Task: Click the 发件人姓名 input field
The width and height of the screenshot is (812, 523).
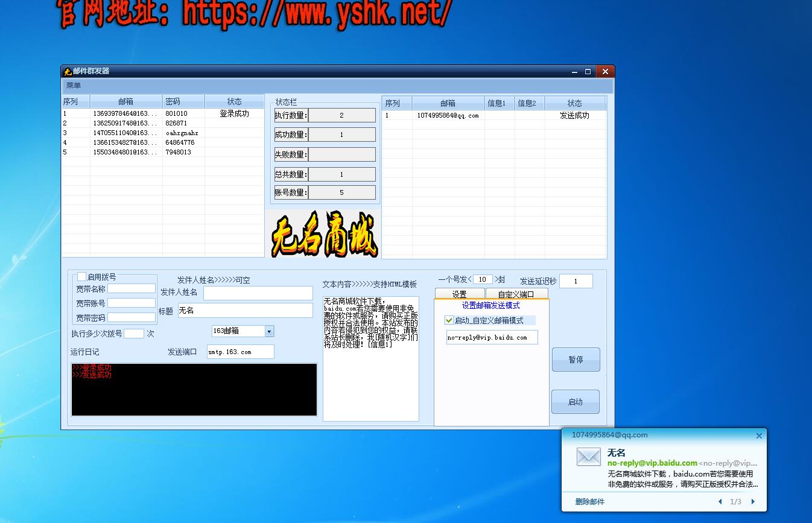Action: pos(258,293)
